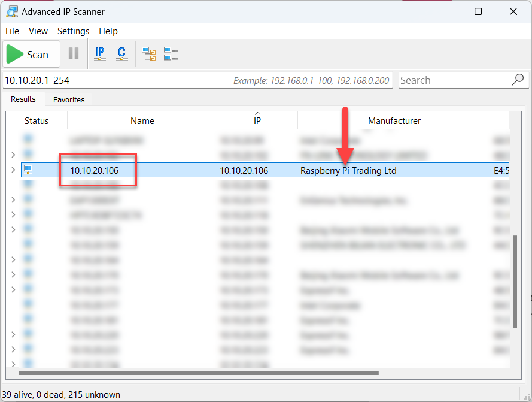Image resolution: width=532 pixels, height=402 pixels.
Task: Click the Raspberry Pi Trading Ltd manufacturer cell
Action: (348, 170)
